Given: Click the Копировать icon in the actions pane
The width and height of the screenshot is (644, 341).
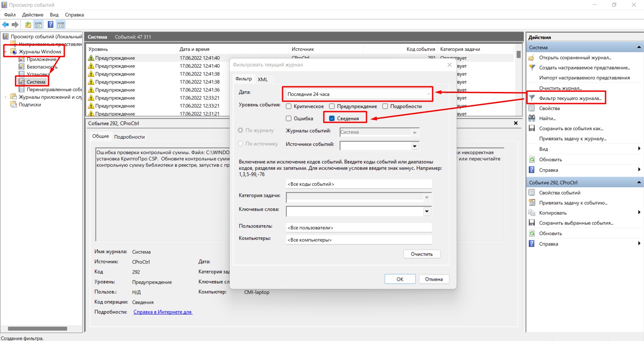Looking at the screenshot, I should point(532,213).
